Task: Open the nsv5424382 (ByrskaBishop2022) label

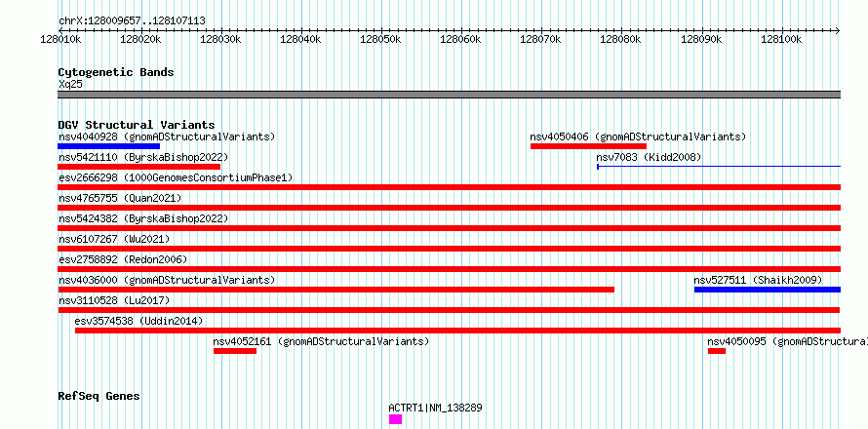Action: click(143, 218)
